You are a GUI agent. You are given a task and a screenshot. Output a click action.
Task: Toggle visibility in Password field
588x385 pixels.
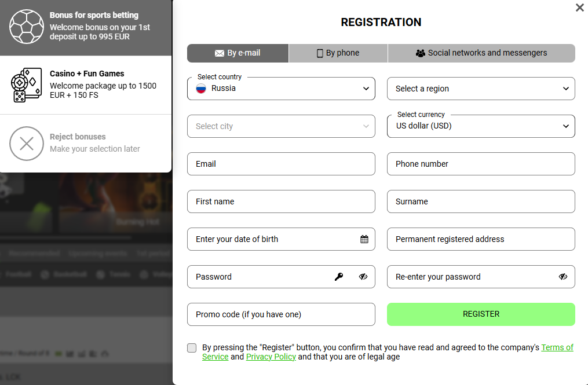363,277
